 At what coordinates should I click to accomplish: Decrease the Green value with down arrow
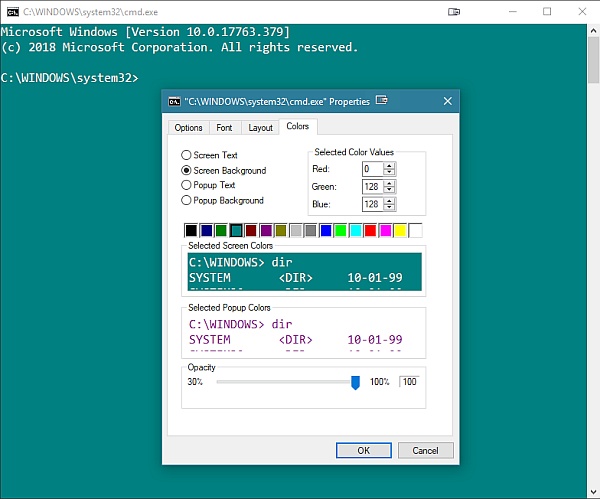pyautogui.click(x=389, y=190)
